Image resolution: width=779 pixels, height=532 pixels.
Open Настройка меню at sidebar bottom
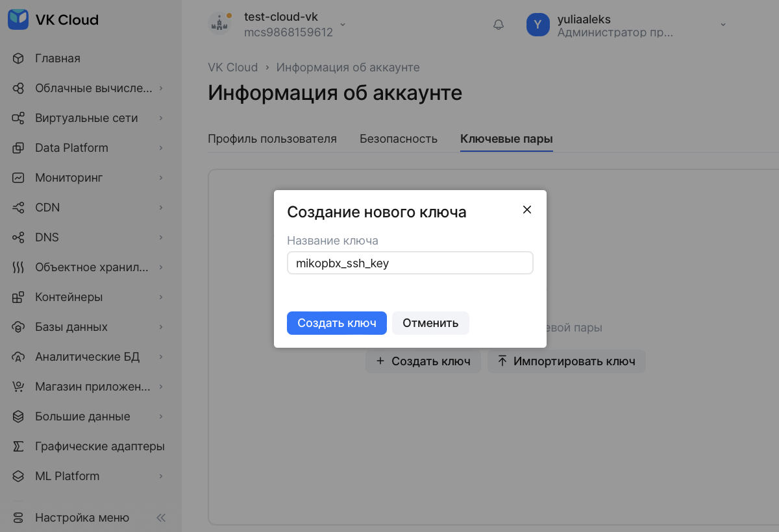tap(82, 518)
